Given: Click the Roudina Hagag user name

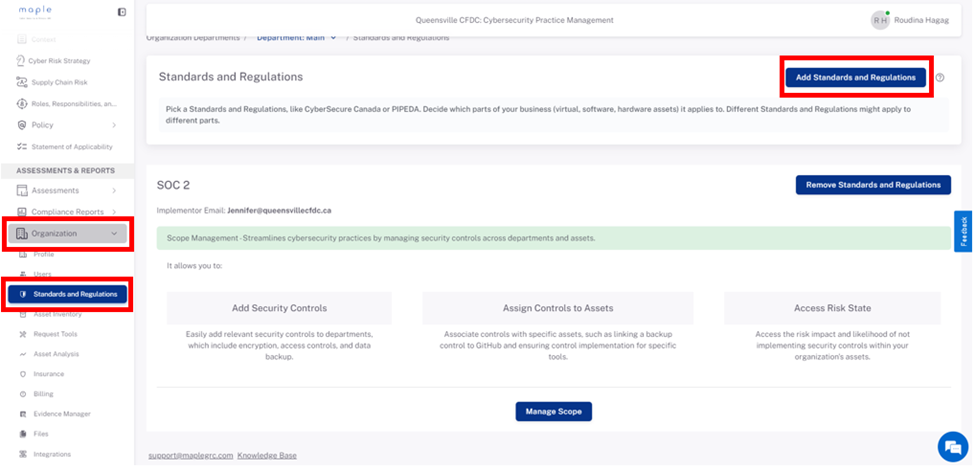Looking at the screenshot, I should click(922, 20).
